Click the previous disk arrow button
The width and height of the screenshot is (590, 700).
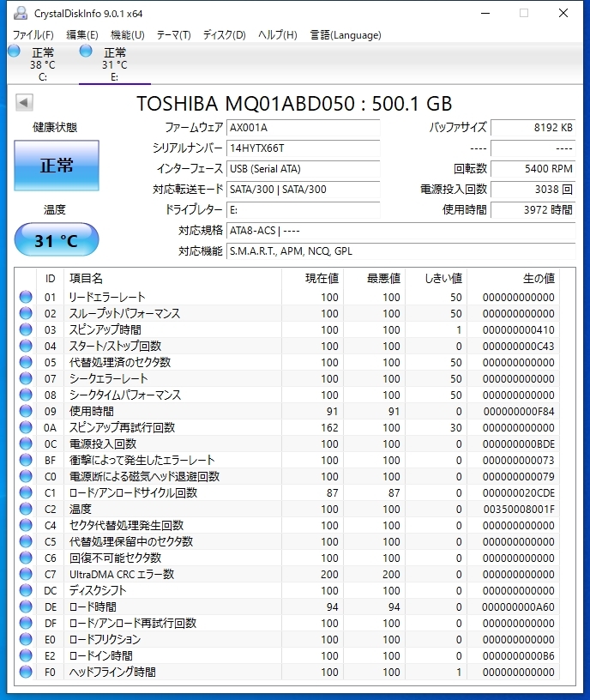[24, 103]
